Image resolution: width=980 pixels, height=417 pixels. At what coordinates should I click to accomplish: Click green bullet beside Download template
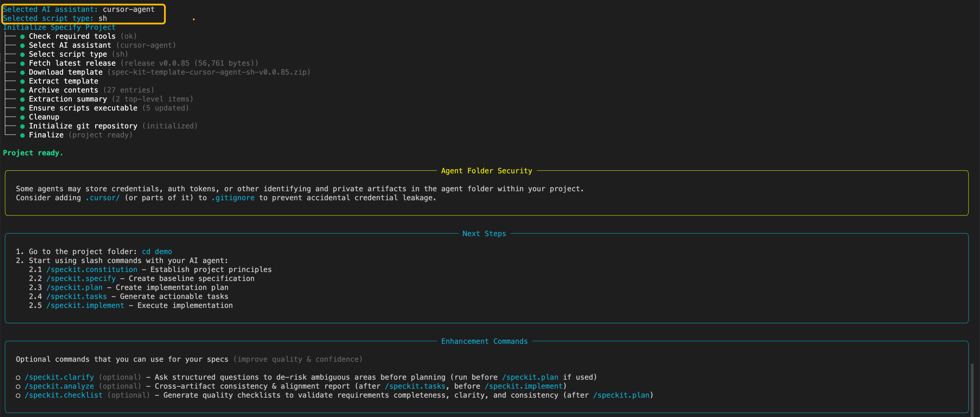click(23, 72)
